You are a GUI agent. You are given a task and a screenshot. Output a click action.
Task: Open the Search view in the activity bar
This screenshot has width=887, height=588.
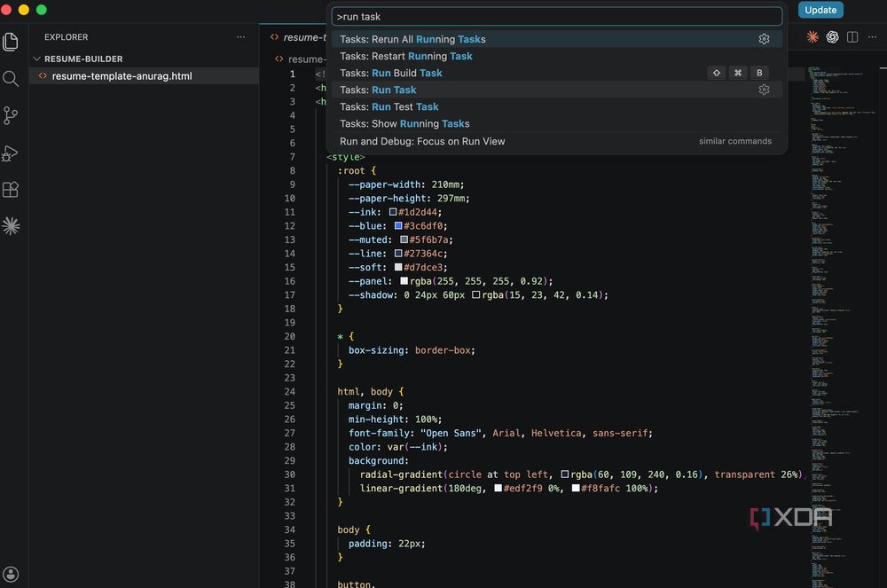[11, 79]
